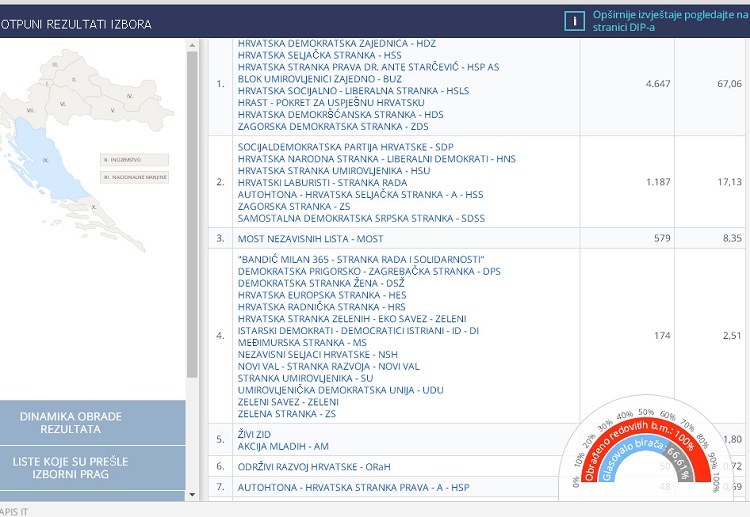Viewport: 750px width, 517px height.
Task: Click Hrvatski laburisti - stranka rada
Action: [322, 183]
